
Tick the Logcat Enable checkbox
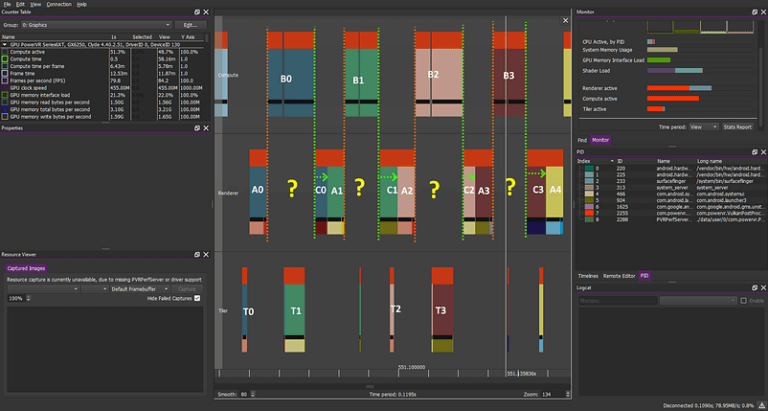[x=744, y=300]
